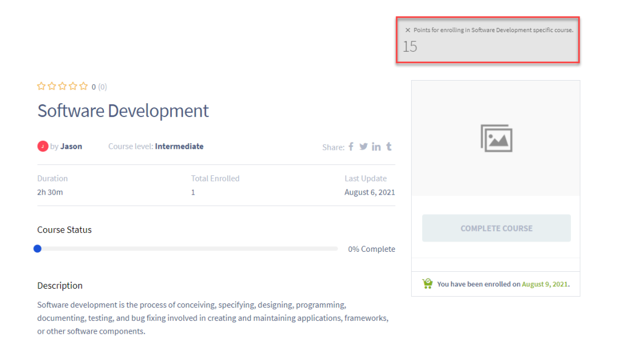
Task: Share course on Twitter
Action: coord(363,146)
